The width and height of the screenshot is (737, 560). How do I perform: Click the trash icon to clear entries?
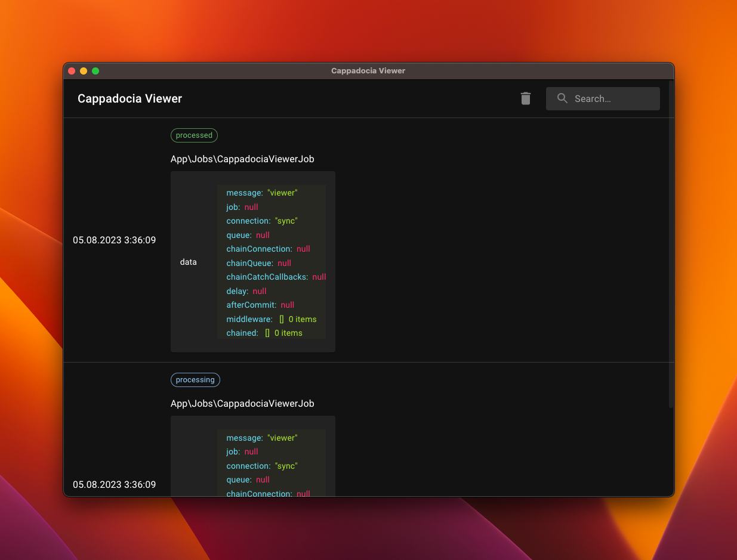(526, 98)
